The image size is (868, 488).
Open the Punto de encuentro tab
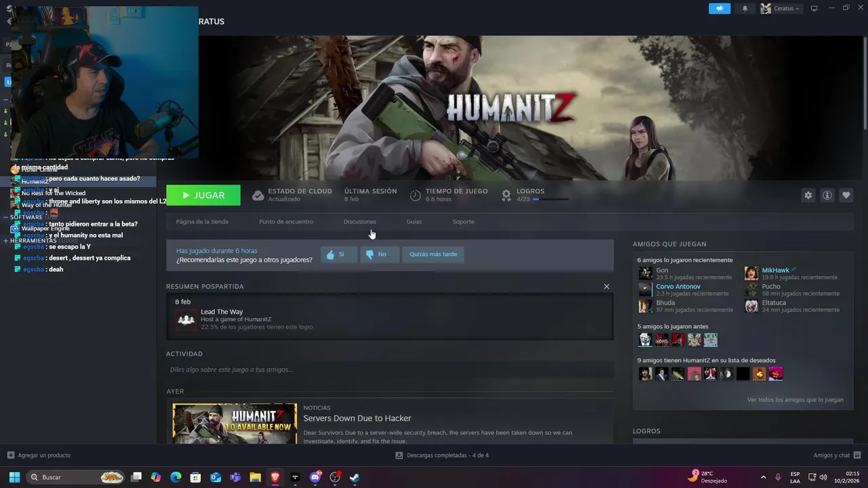click(x=286, y=222)
